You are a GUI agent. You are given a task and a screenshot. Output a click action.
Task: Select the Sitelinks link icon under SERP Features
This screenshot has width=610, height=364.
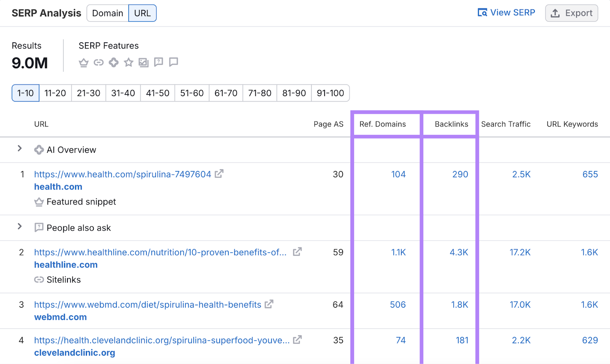[98, 62]
